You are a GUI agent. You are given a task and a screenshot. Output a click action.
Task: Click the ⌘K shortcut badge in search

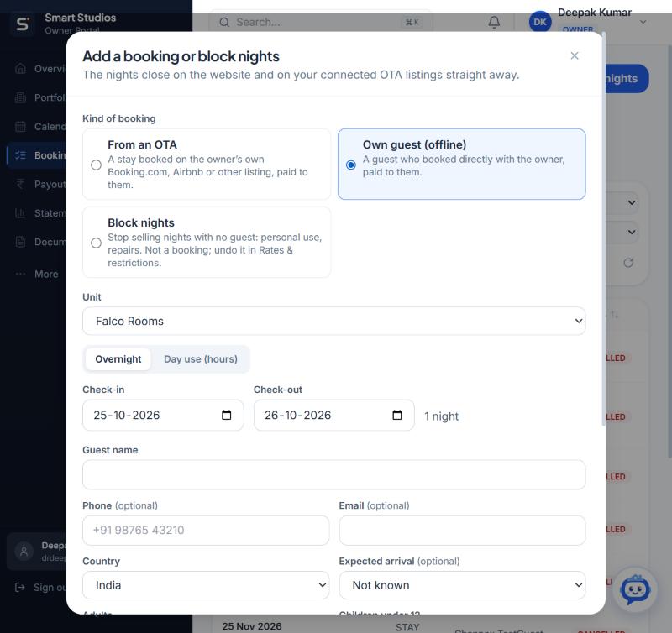[412, 23]
